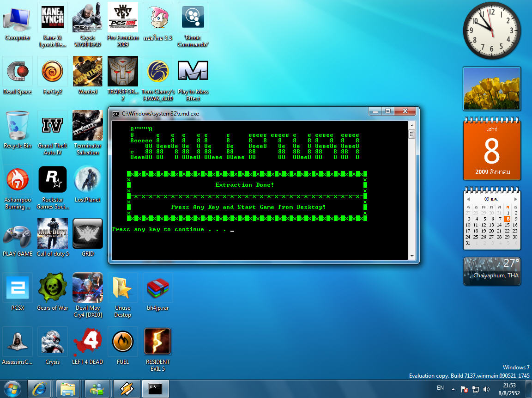Open the Computer desktop icon
Image resolution: width=532 pixels, height=398 pixels.
tap(17, 21)
